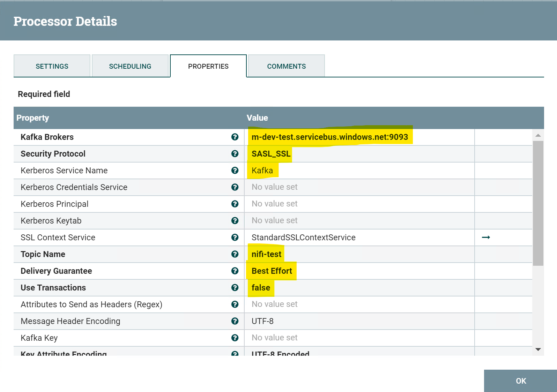Image resolution: width=557 pixels, height=392 pixels.
Task: Click help icon for Security Protocol
Action: coord(235,154)
